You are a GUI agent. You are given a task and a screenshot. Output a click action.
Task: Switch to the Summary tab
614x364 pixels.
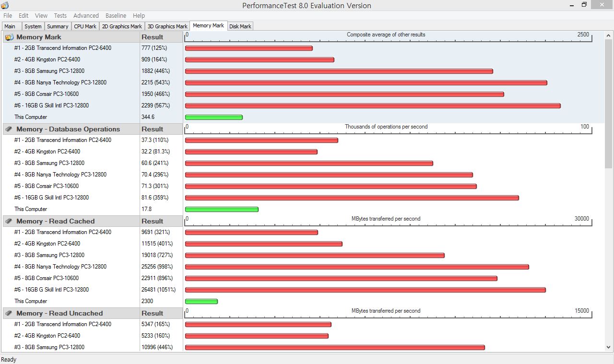click(x=58, y=26)
